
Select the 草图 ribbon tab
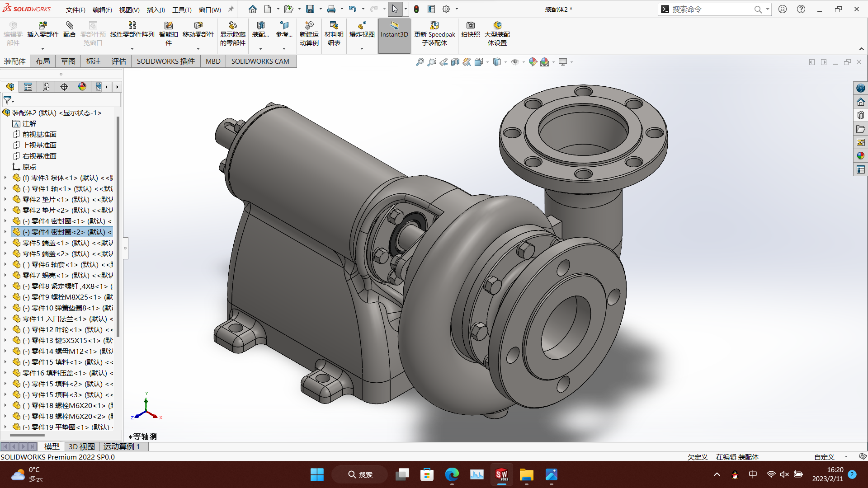coord(68,61)
